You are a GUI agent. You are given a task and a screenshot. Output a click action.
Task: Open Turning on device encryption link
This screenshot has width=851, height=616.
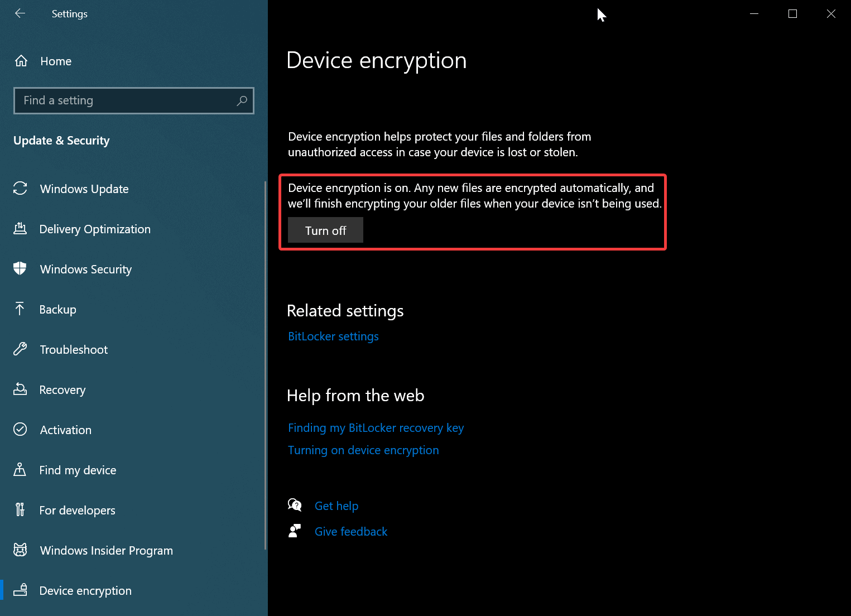pos(363,450)
